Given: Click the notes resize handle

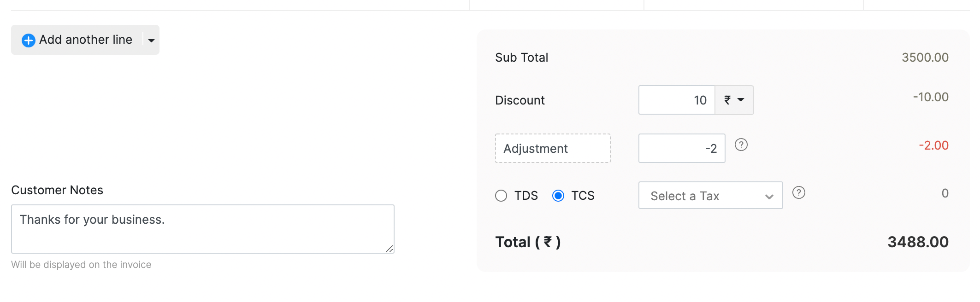Looking at the screenshot, I should 390,249.
